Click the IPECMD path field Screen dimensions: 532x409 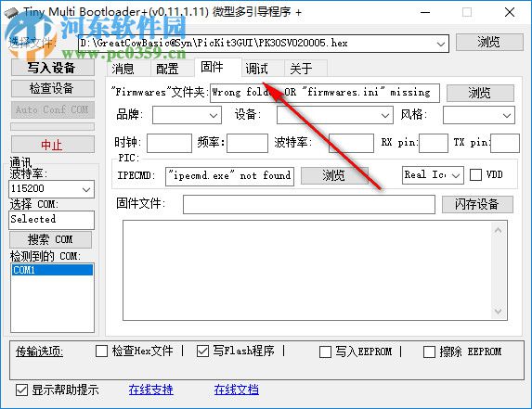(x=229, y=176)
